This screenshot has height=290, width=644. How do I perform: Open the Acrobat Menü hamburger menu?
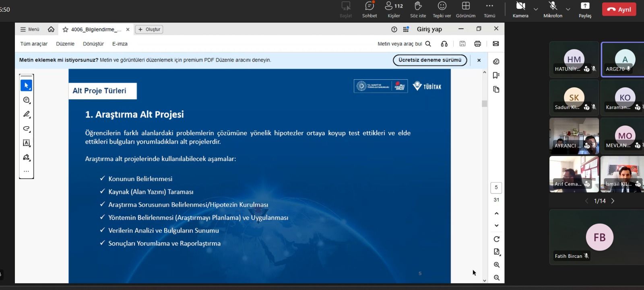pyautogui.click(x=30, y=29)
